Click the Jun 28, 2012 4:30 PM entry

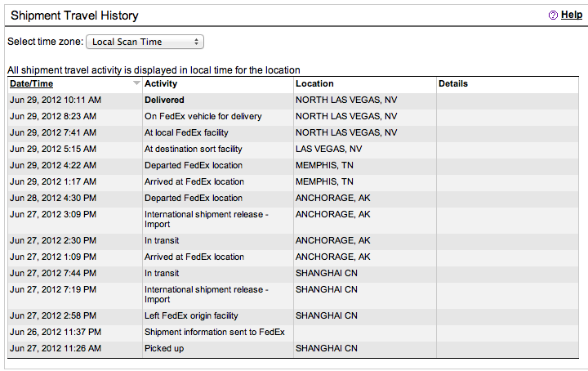tap(53, 198)
